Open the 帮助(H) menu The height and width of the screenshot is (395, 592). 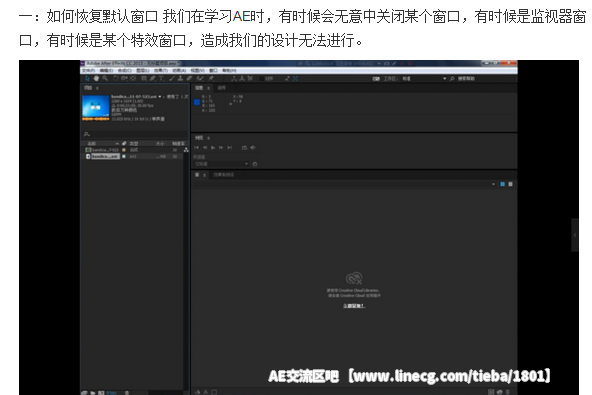[229, 71]
